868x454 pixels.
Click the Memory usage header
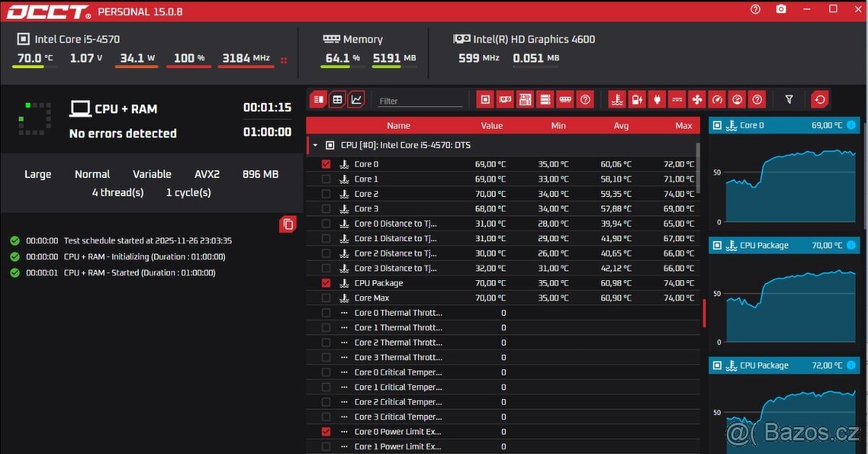coord(353,39)
